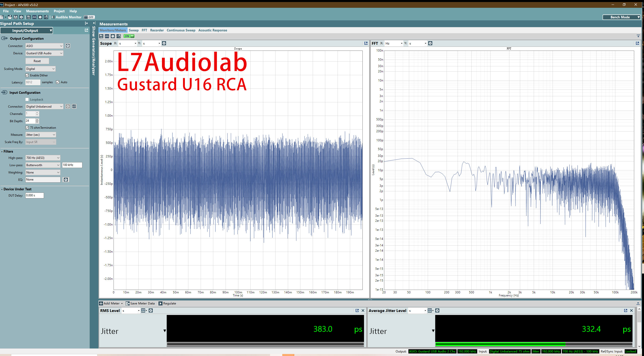Click the Reset button
The image size is (644, 356).
coord(37,61)
